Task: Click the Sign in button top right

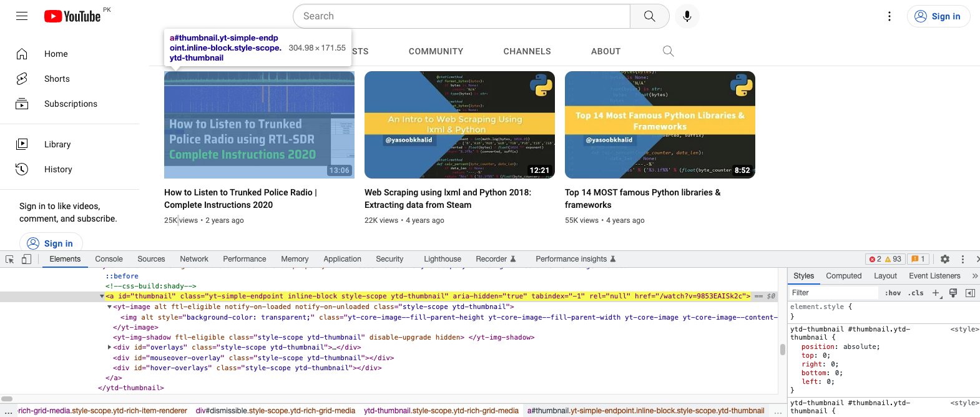Action: click(938, 16)
